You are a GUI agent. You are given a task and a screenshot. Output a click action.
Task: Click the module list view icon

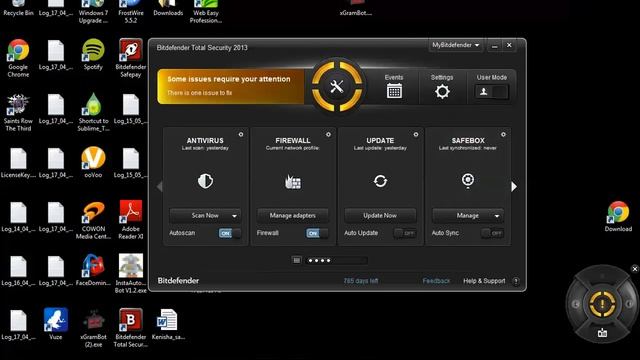(297, 260)
